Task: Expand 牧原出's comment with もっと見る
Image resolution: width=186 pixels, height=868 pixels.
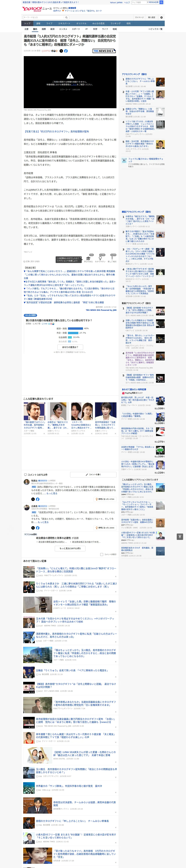Action: (x=52, y=493)
